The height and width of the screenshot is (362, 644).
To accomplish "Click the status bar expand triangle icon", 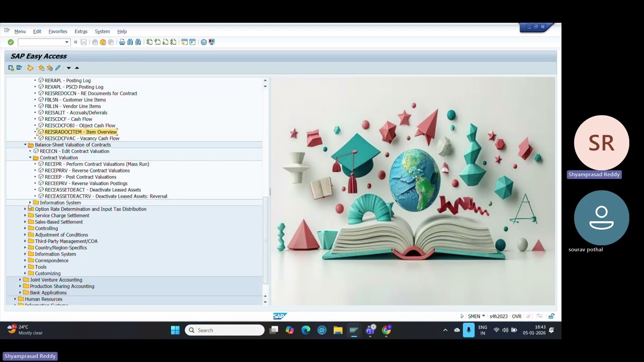I will coord(462,316).
